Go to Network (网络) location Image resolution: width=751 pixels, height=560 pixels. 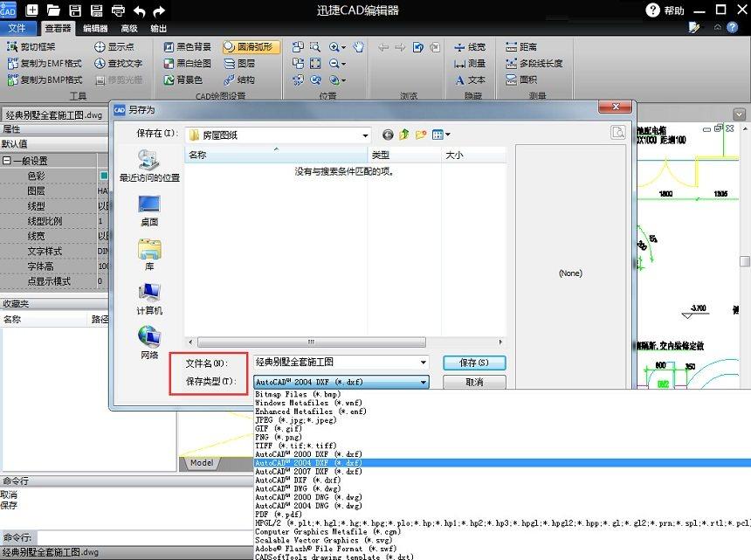(x=149, y=342)
